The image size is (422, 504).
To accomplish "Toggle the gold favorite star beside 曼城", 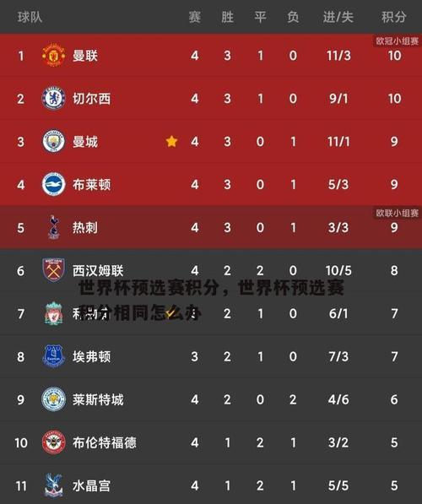I will click(x=171, y=141).
